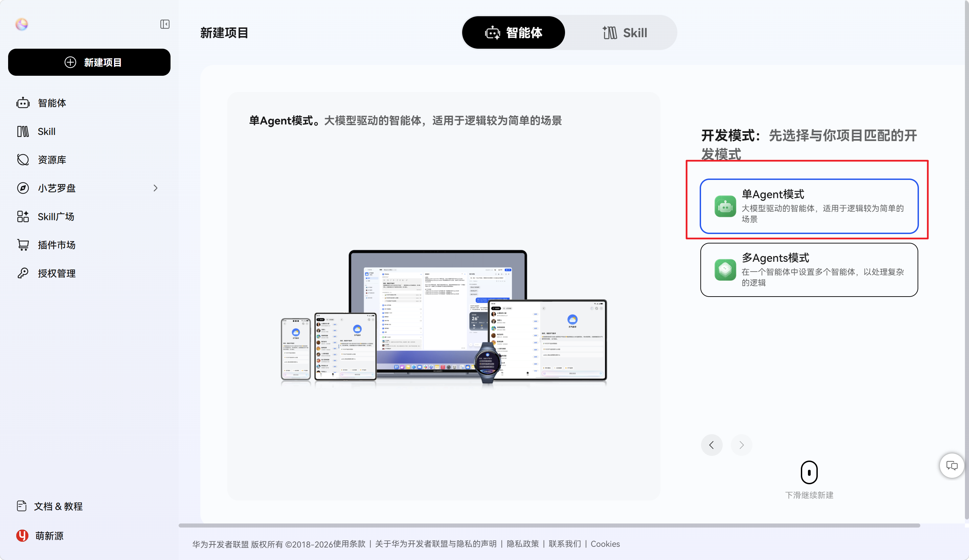The image size is (969, 560).
Task: Click the red avatar next to 萌新源
Action: click(x=22, y=535)
